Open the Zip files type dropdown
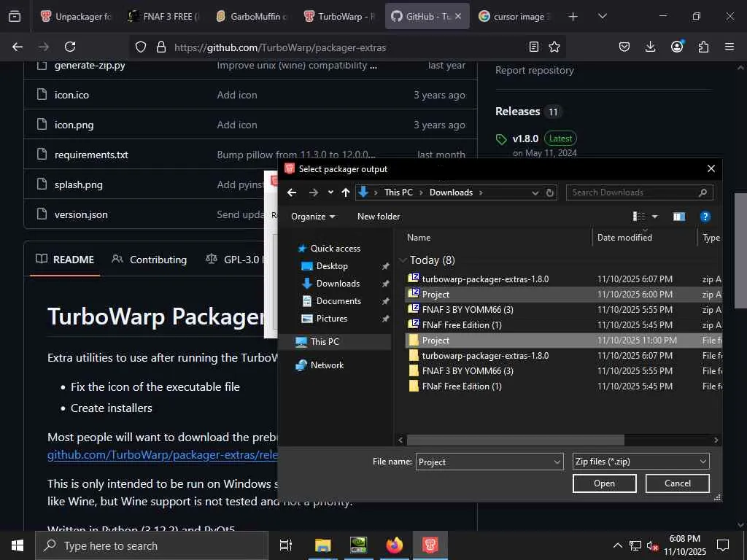The width and height of the screenshot is (747, 560). [x=640, y=462]
